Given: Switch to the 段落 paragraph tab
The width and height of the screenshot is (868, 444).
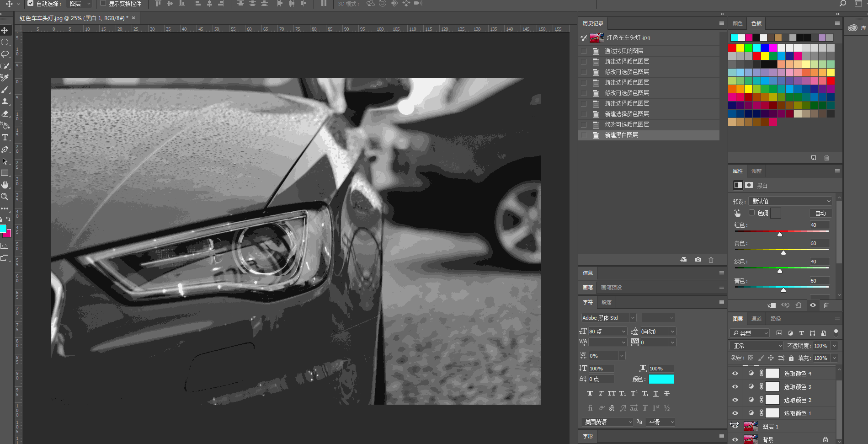Looking at the screenshot, I should coord(607,302).
